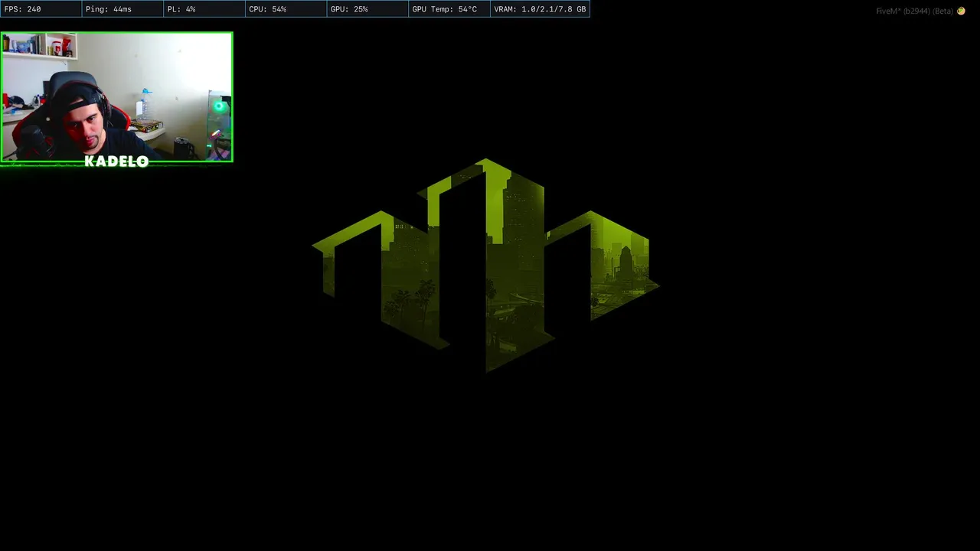Click the green city skyline logo

point(485,265)
